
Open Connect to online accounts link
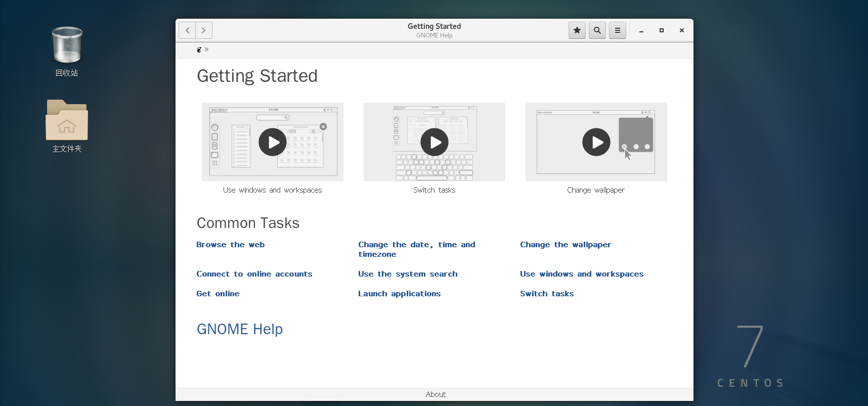point(254,274)
